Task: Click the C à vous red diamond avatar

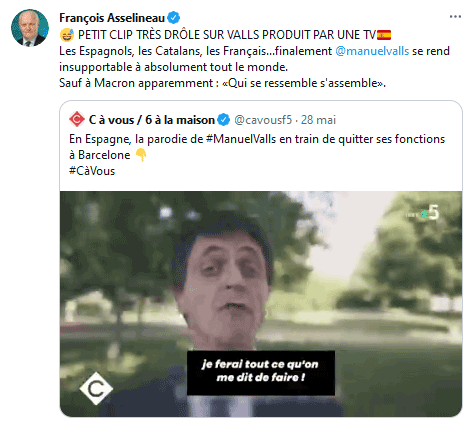Action: pyautogui.click(x=77, y=119)
